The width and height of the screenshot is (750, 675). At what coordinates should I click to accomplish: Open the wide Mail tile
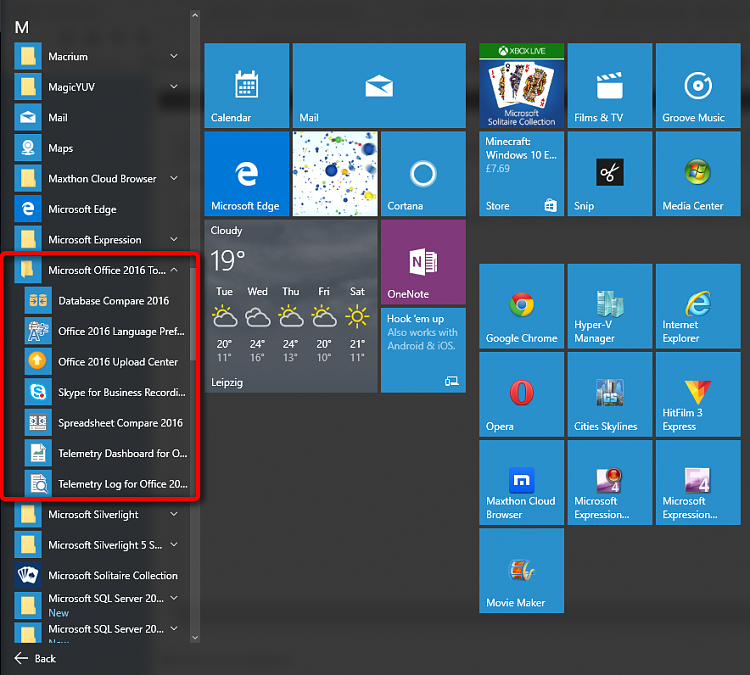[379, 85]
